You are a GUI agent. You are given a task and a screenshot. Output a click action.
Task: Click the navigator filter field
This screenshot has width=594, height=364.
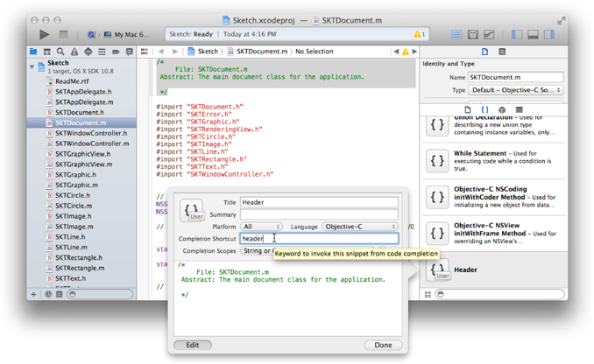[x=100, y=294]
